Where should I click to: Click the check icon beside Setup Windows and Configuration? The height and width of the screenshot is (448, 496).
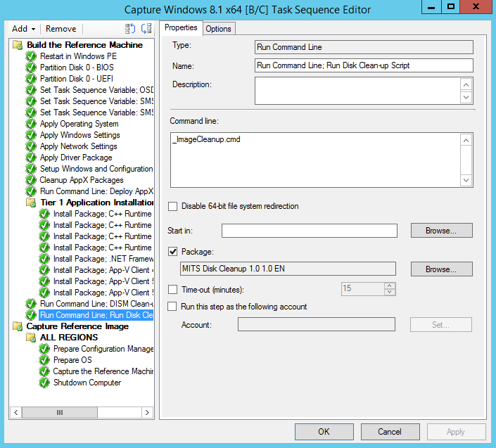(x=31, y=169)
